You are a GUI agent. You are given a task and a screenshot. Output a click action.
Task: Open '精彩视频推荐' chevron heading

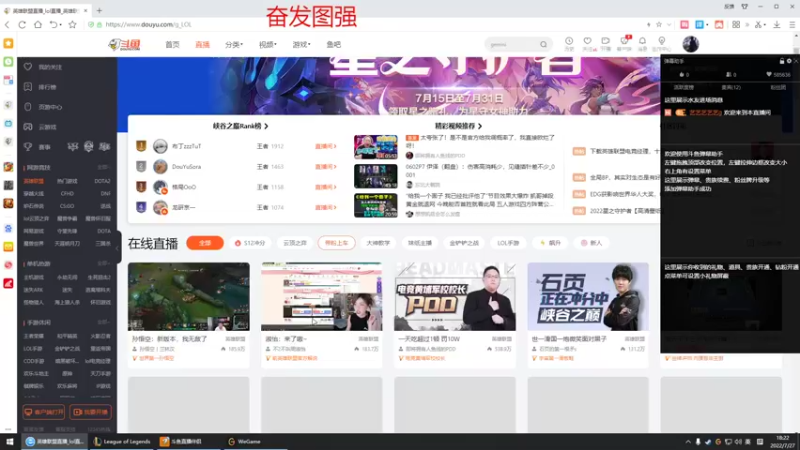[x=458, y=126]
